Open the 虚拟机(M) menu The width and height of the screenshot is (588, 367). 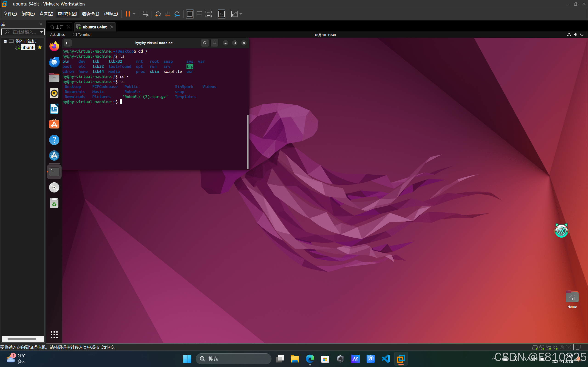(67, 14)
